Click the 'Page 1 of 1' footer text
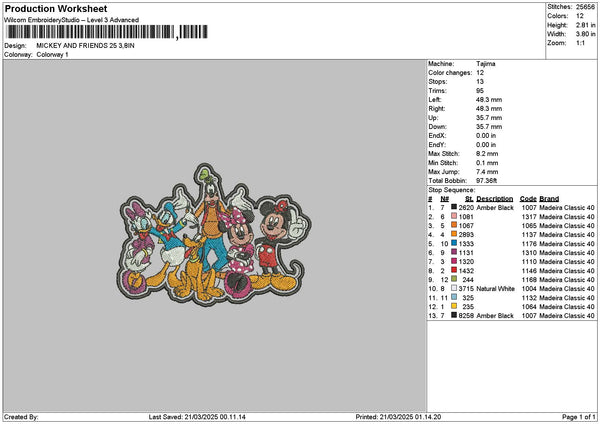The width and height of the screenshot is (600, 424). pyautogui.click(x=579, y=417)
